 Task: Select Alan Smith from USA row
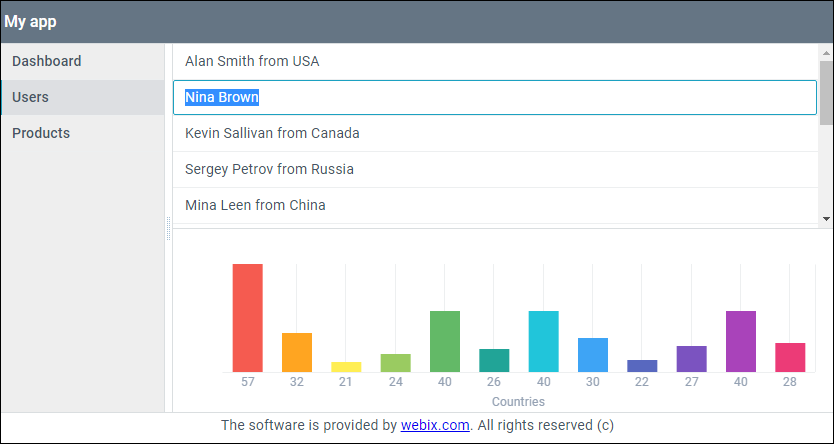tap(252, 61)
